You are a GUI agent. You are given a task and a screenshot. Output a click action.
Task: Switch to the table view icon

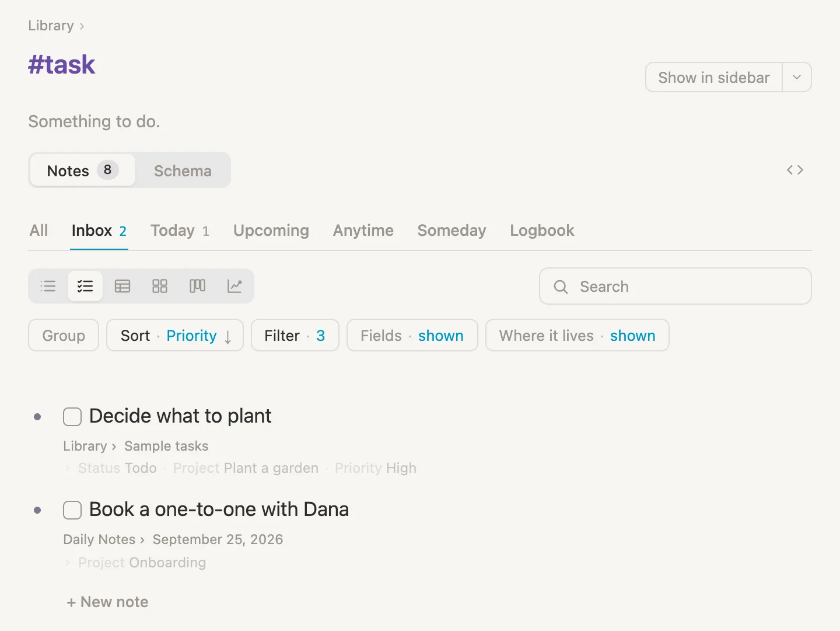click(x=123, y=286)
